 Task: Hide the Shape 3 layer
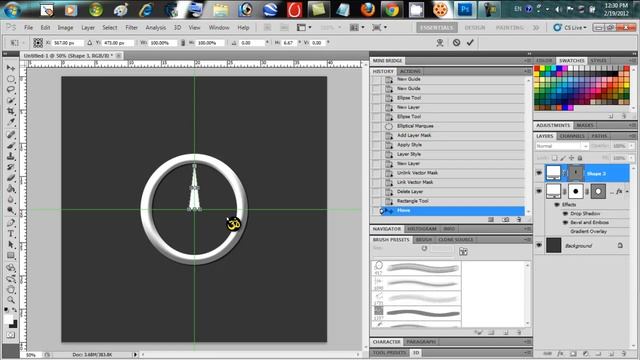pyautogui.click(x=539, y=173)
